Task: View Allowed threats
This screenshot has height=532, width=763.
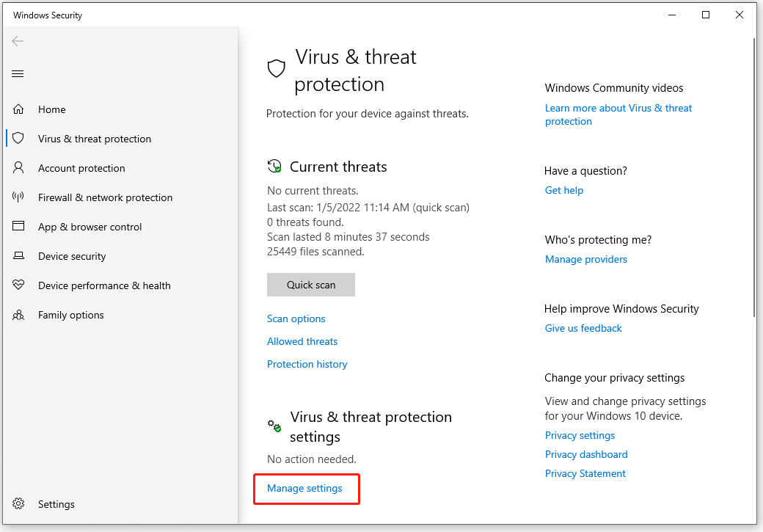Action: pyautogui.click(x=302, y=341)
